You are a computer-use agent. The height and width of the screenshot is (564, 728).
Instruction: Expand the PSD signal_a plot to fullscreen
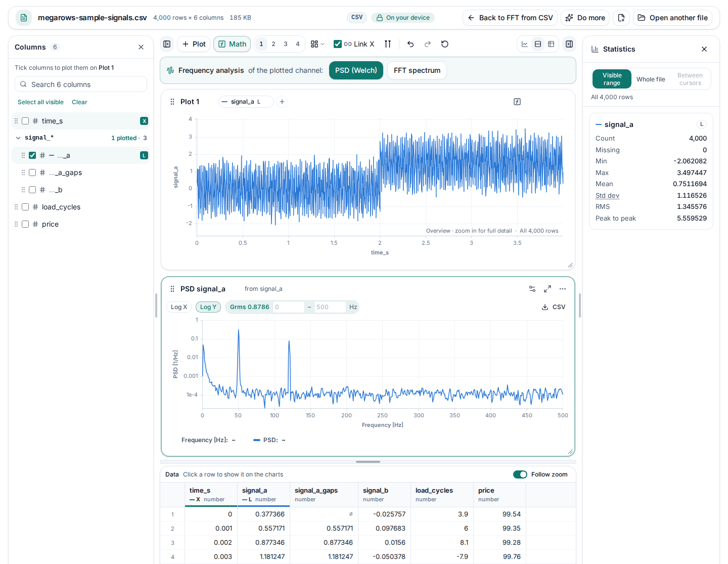click(548, 289)
